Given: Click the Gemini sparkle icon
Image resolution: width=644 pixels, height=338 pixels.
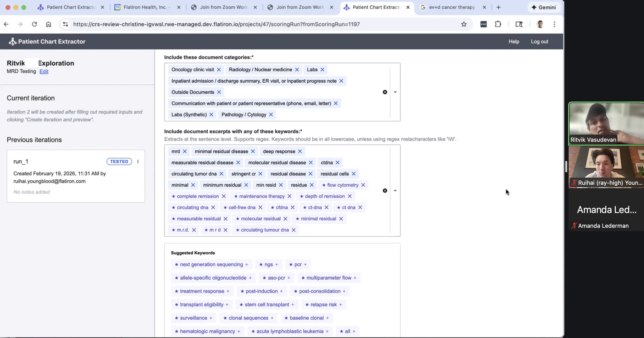Looking at the screenshot, I should click(x=534, y=7).
